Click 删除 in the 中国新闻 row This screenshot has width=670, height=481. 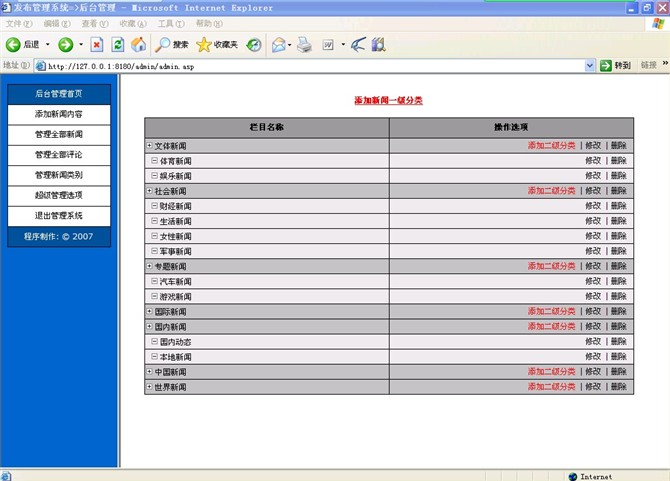(618, 372)
